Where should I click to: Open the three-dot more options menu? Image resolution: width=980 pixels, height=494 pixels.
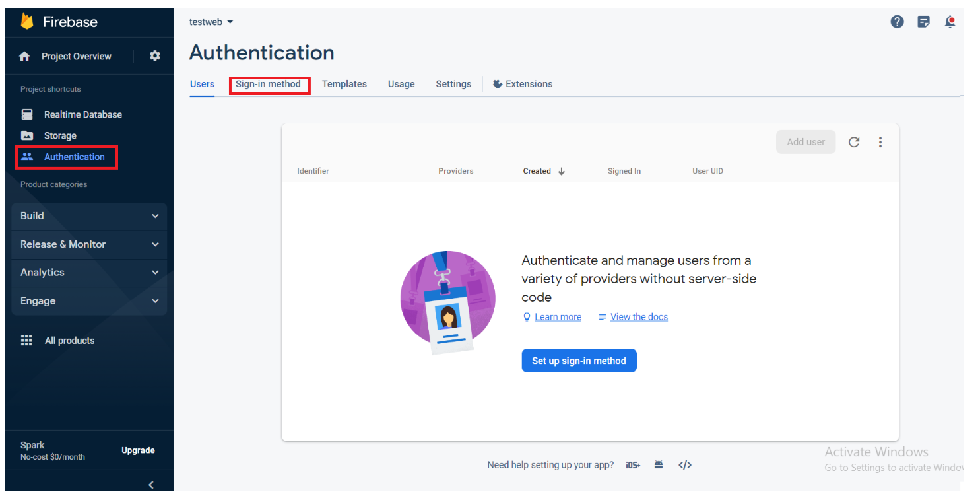(x=880, y=142)
